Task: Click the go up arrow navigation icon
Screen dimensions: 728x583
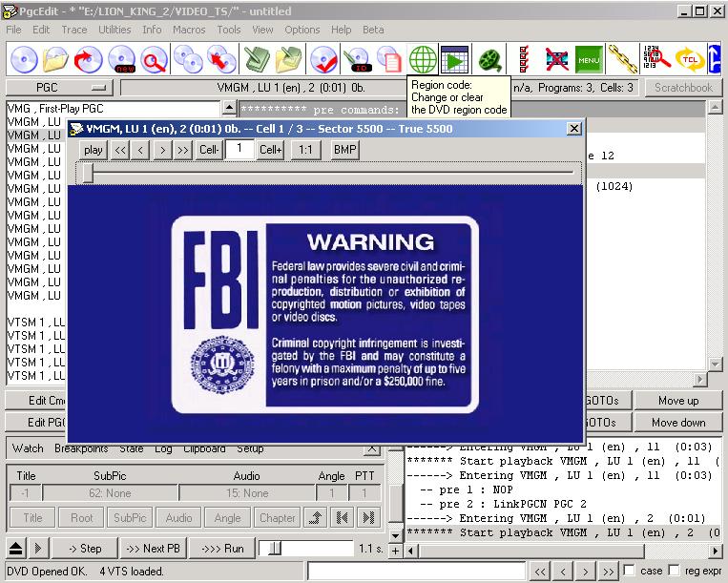Action: point(316,517)
